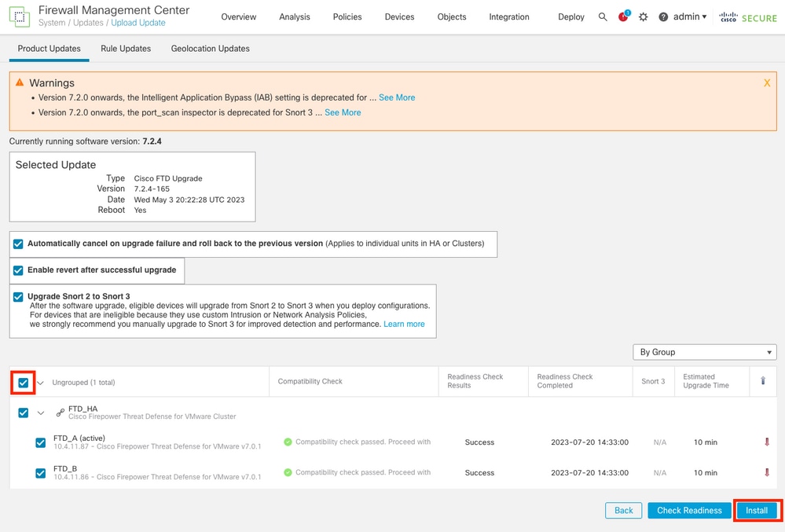Collapse the FTD_HA chevron
This screenshot has width=785, height=532.
pyautogui.click(x=41, y=413)
